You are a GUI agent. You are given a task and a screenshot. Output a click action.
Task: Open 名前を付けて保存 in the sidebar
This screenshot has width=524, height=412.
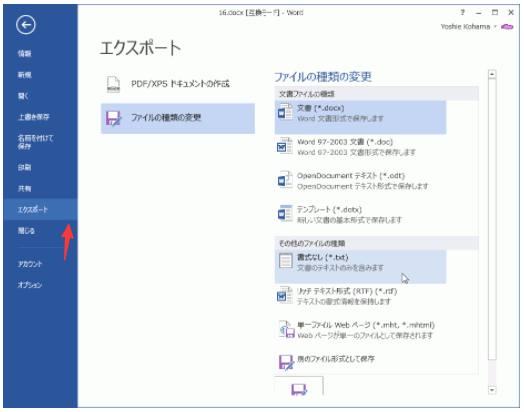tap(35, 142)
